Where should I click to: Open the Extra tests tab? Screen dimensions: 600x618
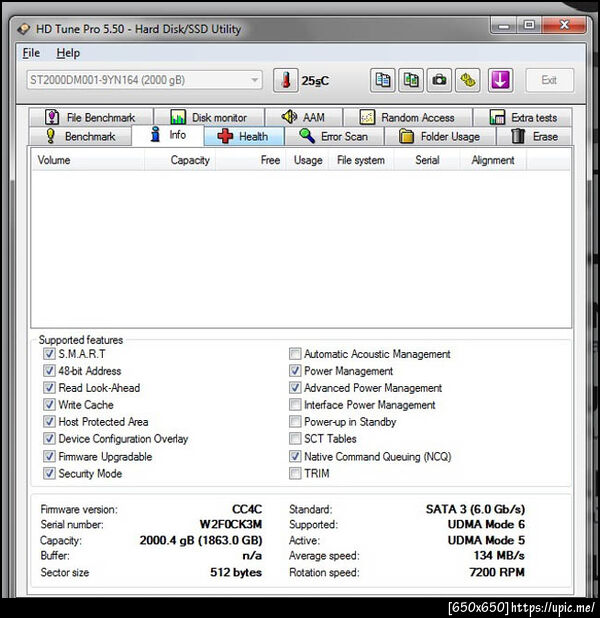point(523,117)
